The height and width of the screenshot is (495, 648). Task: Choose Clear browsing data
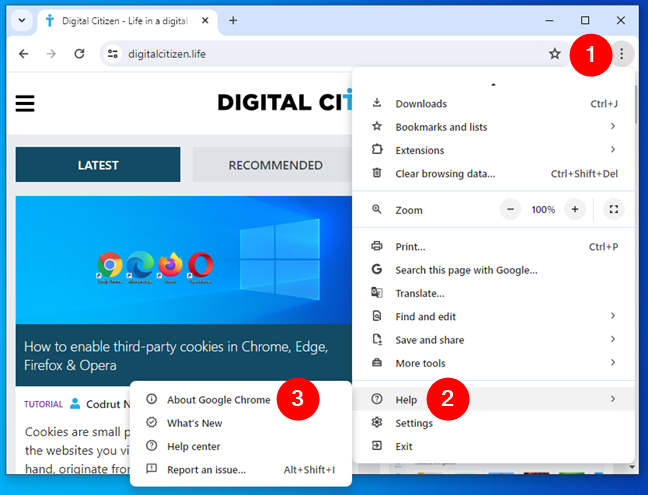pyautogui.click(x=494, y=174)
